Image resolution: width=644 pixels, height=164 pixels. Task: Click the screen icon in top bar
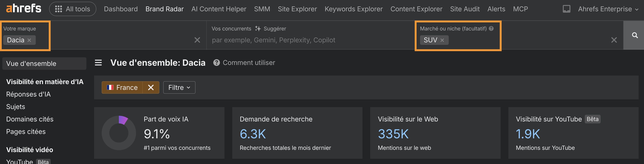(566, 9)
